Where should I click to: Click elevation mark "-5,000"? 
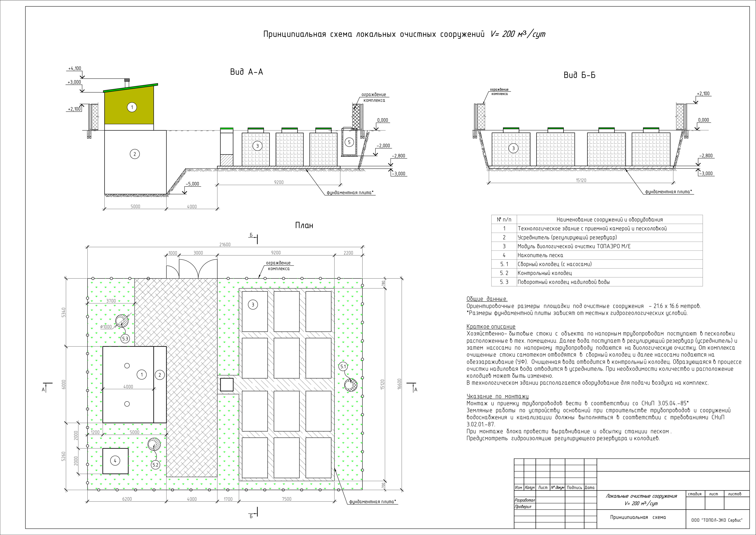(x=192, y=184)
